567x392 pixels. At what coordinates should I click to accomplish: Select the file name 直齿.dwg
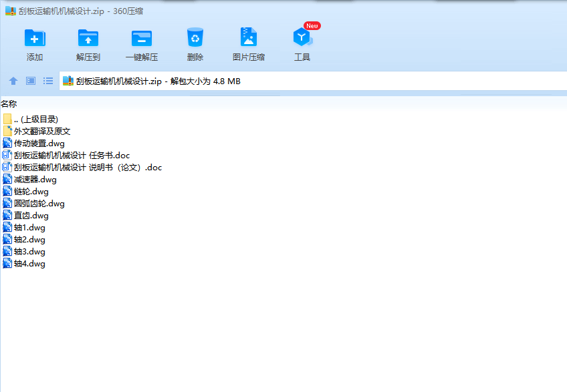31,216
